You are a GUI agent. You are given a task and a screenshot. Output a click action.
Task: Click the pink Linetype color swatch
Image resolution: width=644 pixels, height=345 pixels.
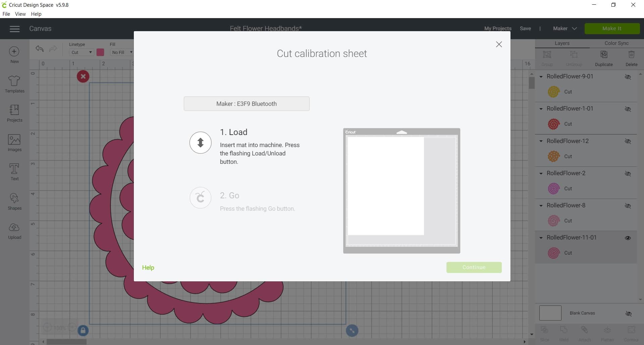tap(100, 52)
